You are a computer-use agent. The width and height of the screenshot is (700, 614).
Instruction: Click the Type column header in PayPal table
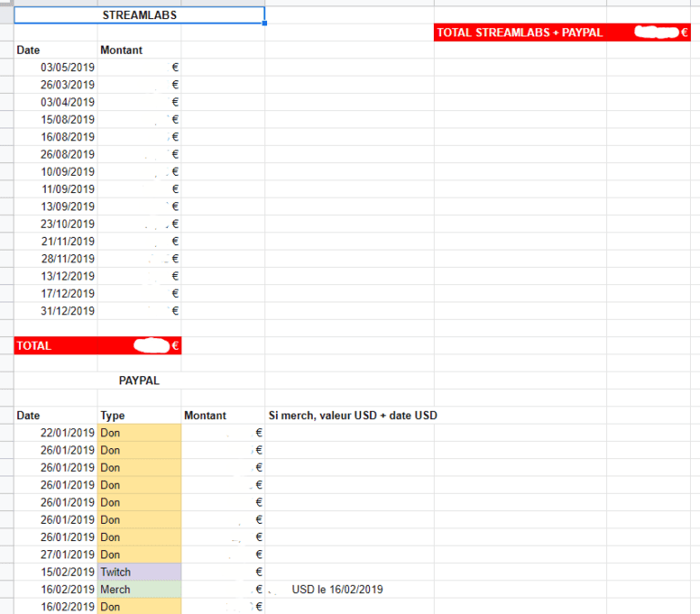point(139,415)
